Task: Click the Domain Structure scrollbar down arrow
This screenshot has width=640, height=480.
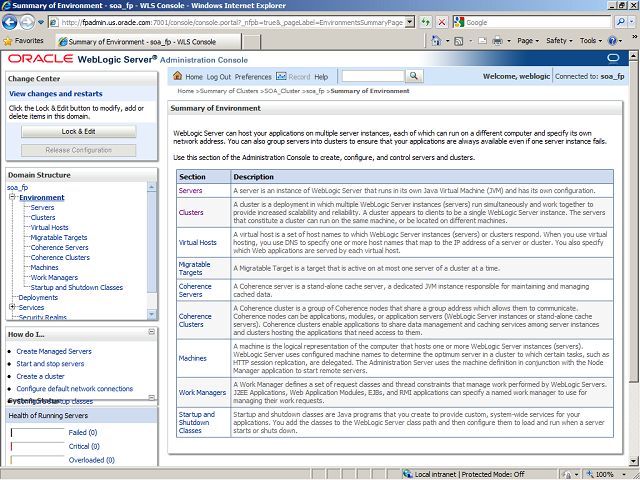Action: (x=152, y=315)
